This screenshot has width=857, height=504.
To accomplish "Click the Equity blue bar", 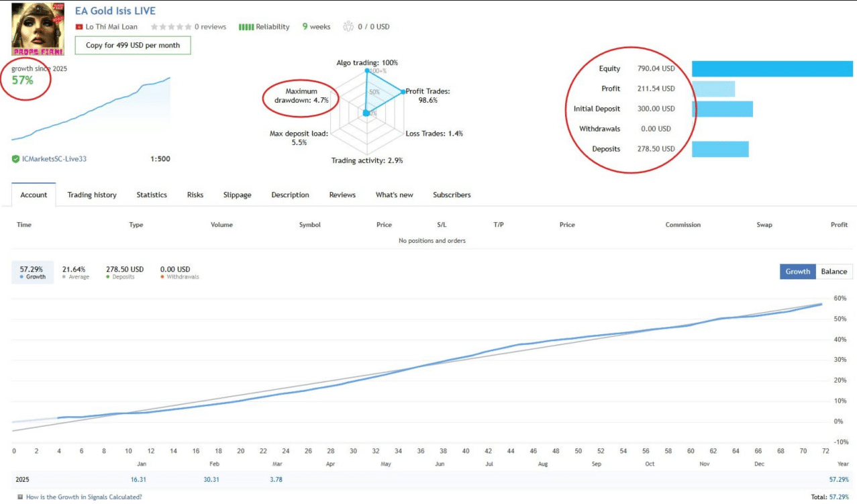I will click(x=772, y=68).
